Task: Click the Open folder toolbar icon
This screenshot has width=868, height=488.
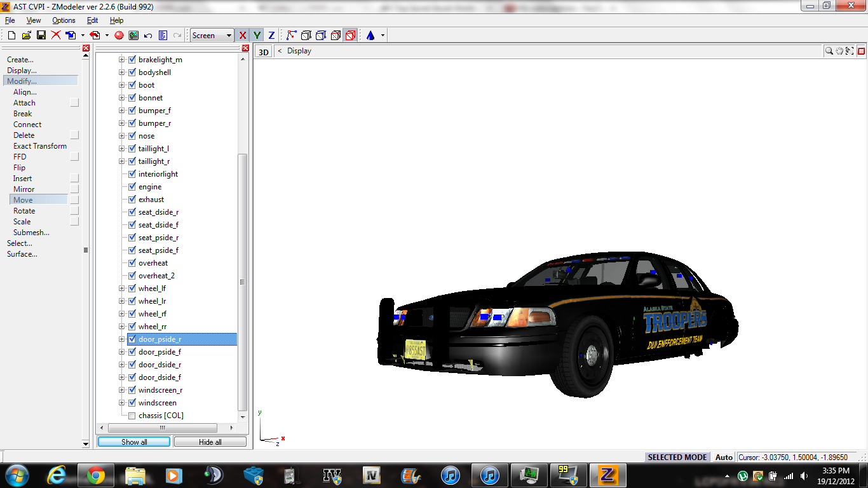Action: (26, 36)
